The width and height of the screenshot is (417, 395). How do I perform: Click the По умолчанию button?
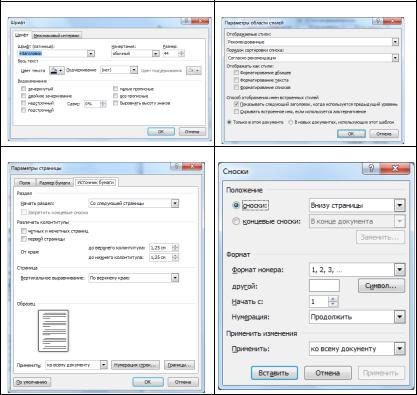32,382
